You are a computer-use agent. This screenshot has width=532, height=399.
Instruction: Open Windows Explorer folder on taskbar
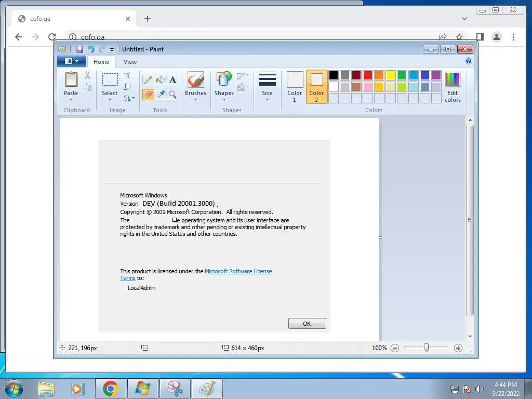[x=46, y=389]
